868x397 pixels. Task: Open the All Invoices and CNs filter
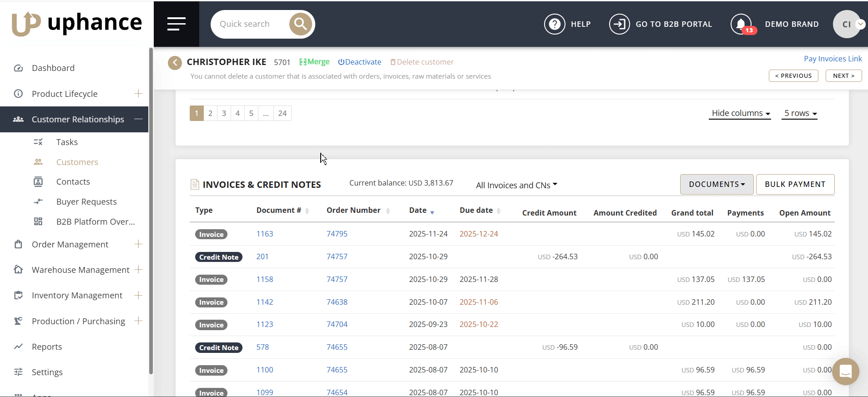click(516, 185)
